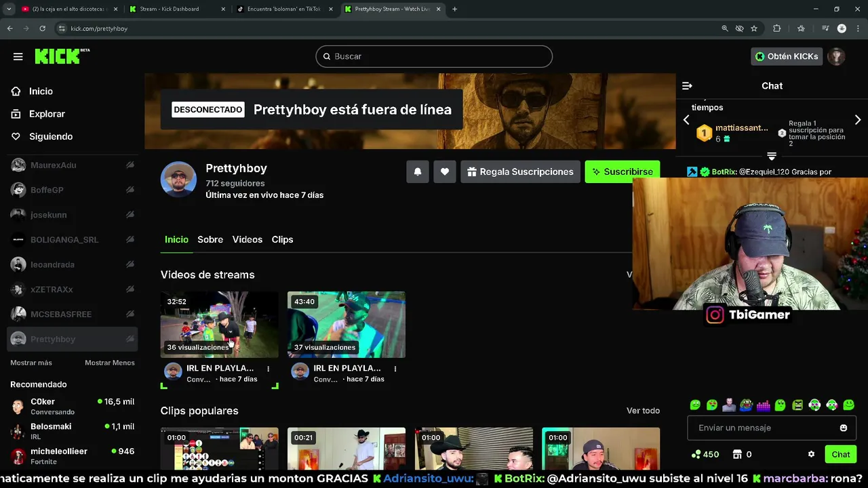Click Regala Suscripciones button
Screen dimensions: 868x488
[520, 171]
